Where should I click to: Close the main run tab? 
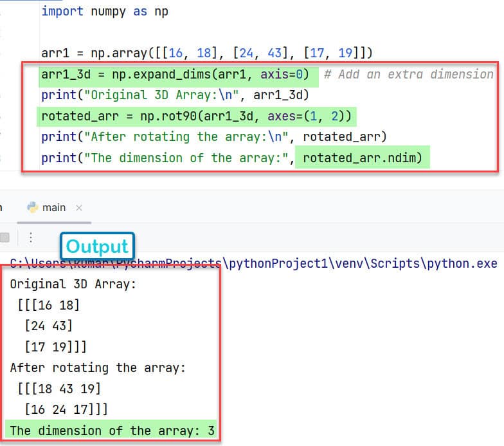coord(78,208)
